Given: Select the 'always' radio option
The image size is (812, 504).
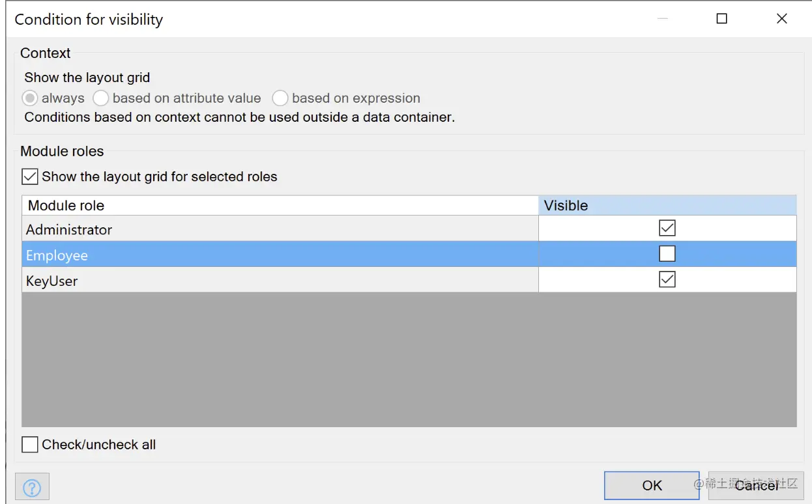Looking at the screenshot, I should (x=30, y=98).
